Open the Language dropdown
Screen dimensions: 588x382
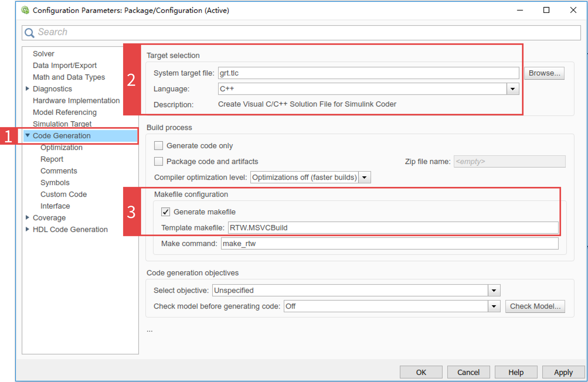click(513, 89)
